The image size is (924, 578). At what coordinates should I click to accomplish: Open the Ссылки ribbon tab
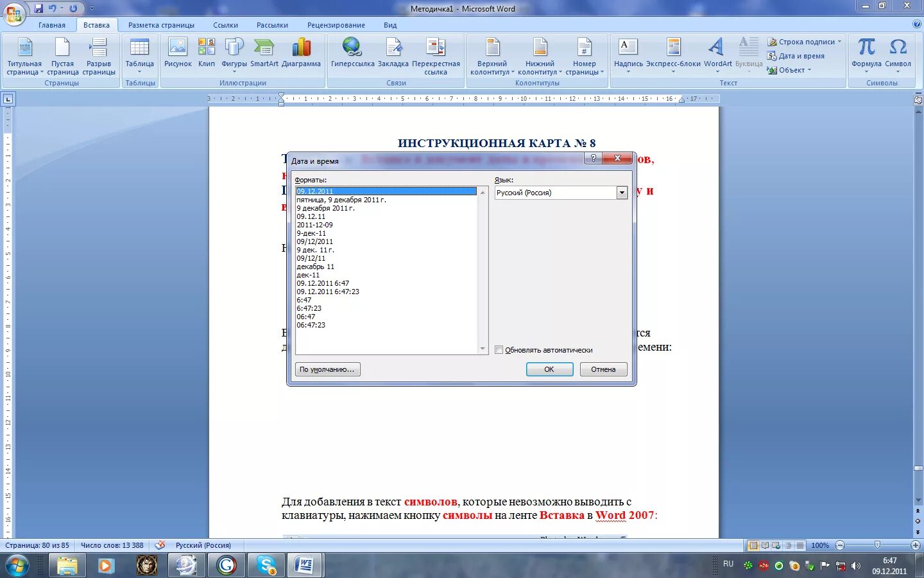tap(225, 25)
